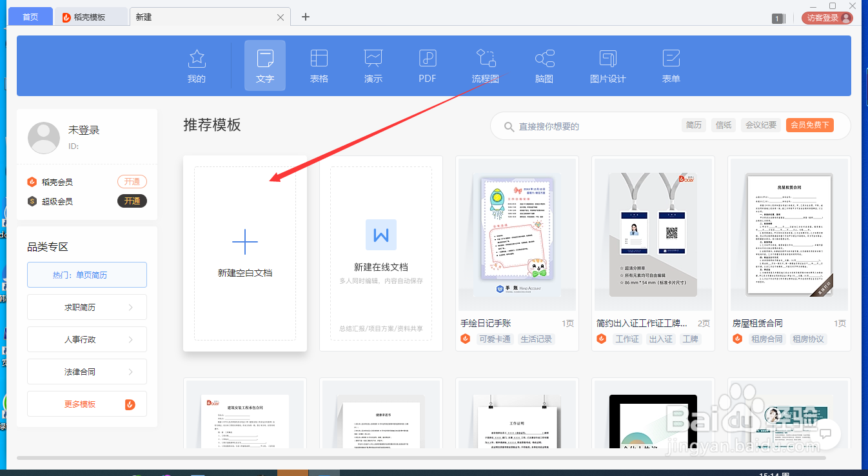868x476 pixels.
Task: Open the 脑图 mind map icon
Action: [544, 64]
